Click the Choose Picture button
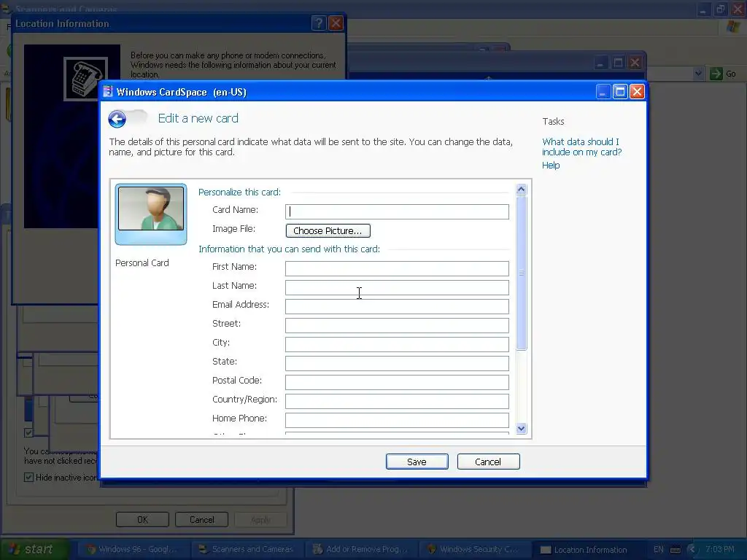The height and width of the screenshot is (560, 747). pos(328,231)
